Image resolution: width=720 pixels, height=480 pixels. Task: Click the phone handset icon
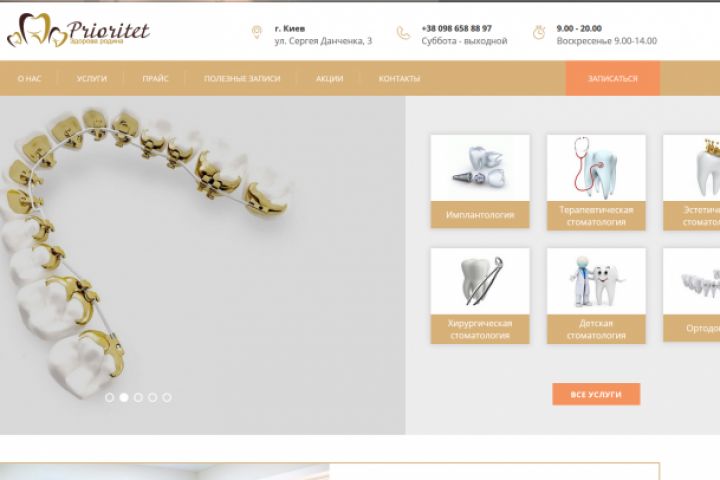coord(403,33)
